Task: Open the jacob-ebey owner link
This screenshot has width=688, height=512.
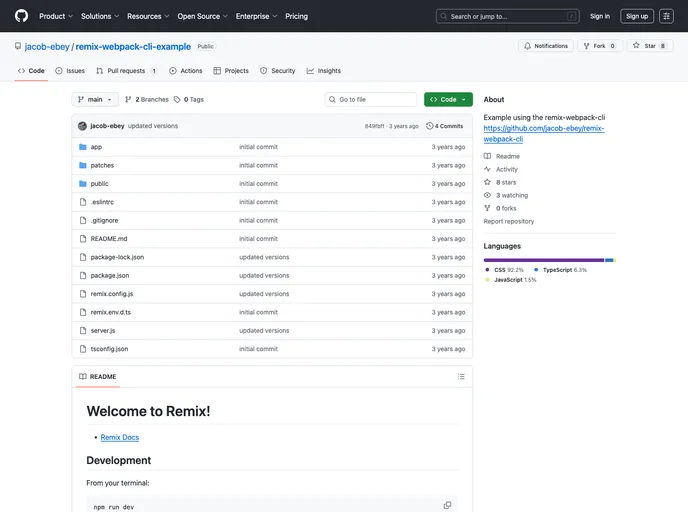Action: click(47, 47)
